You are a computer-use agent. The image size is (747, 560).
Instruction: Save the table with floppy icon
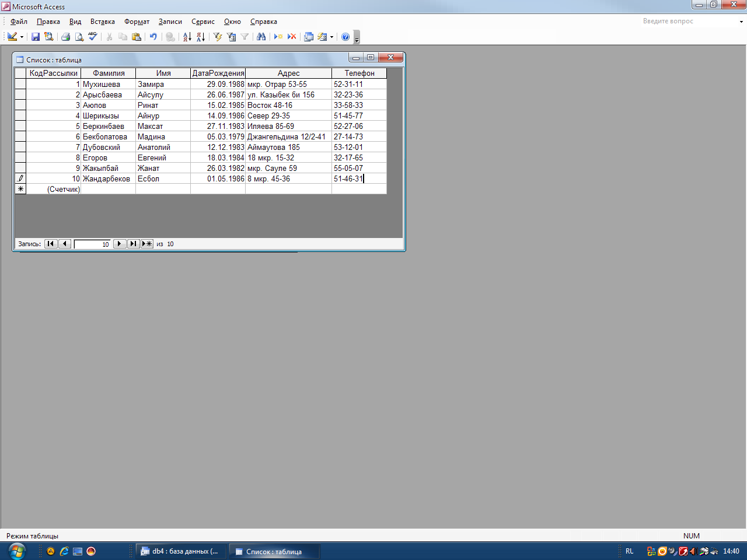[36, 37]
